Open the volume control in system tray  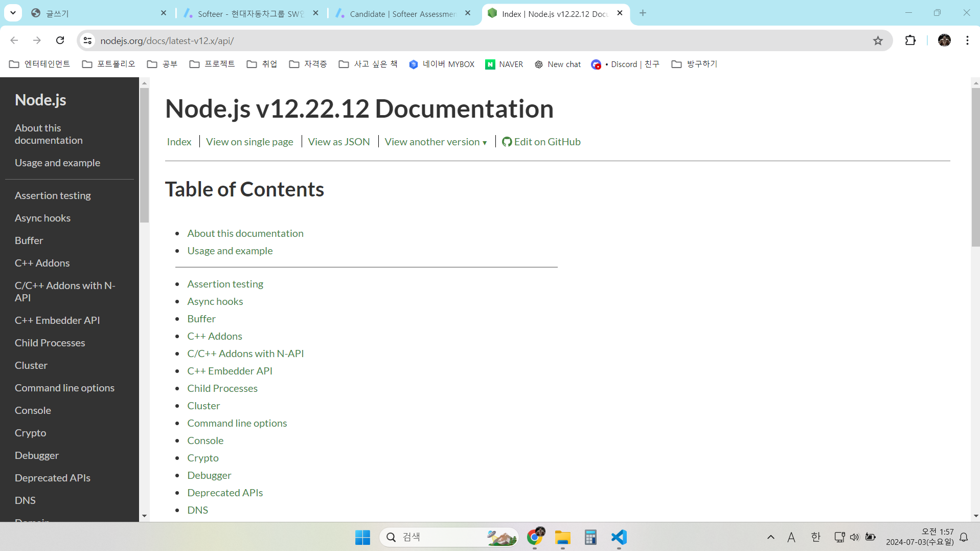tap(854, 537)
